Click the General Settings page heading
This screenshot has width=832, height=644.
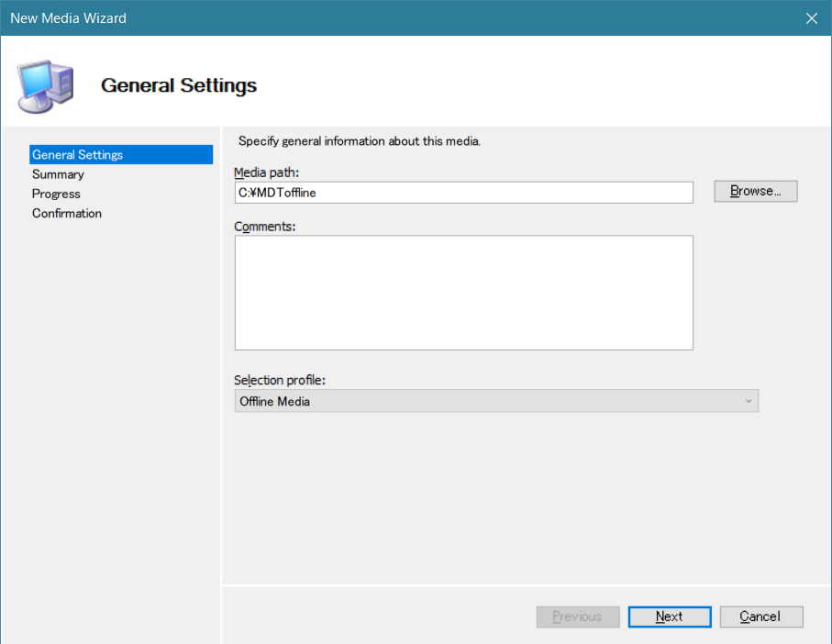click(x=179, y=85)
